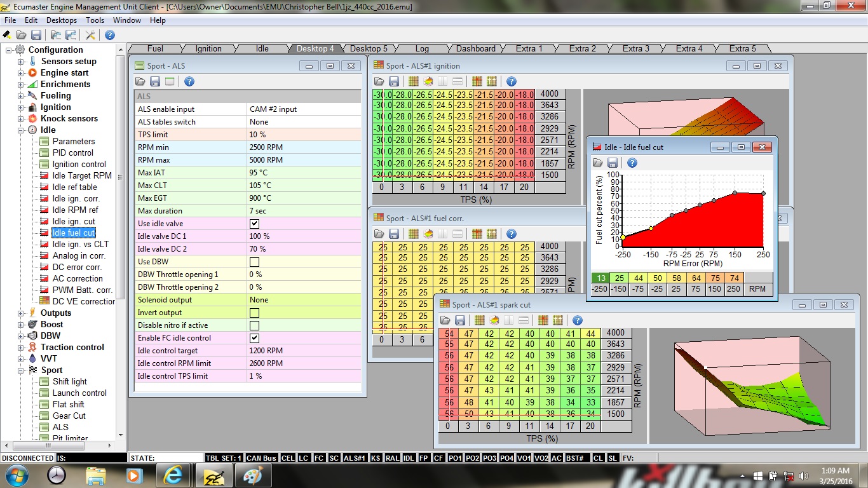The height and width of the screenshot is (488, 868).
Task: Expand the Fueling tree node
Action: coord(21,96)
